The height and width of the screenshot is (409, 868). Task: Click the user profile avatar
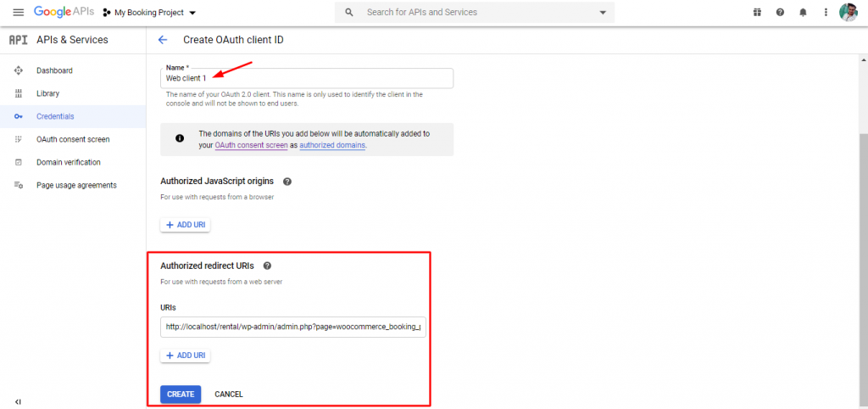(x=849, y=13)
